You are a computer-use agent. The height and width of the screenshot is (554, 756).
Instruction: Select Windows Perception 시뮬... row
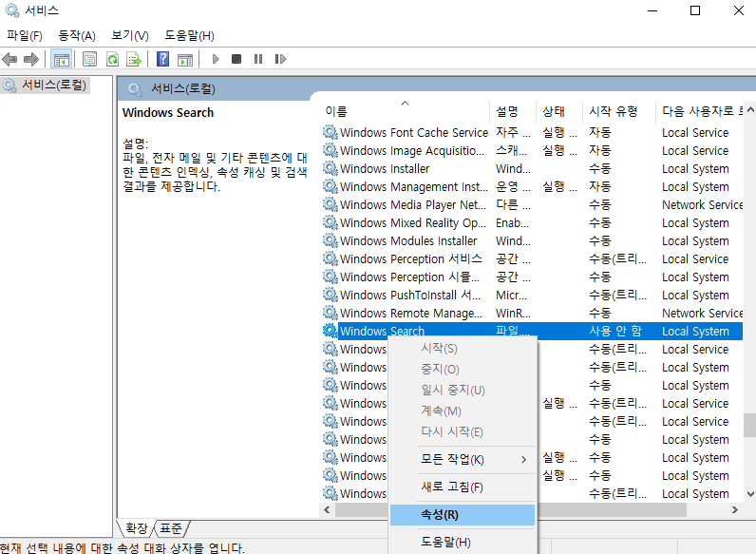(532, 277)
